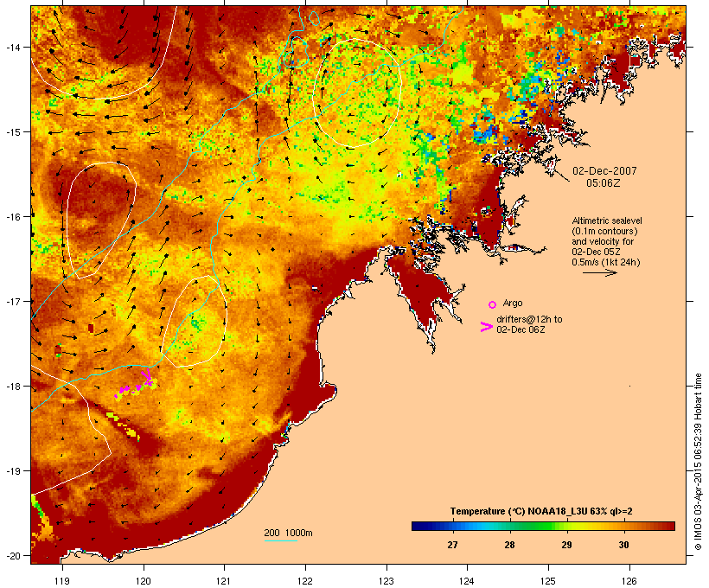This screenshot has height=588, width=709.
Task: Click the cyan 200 1000m depth contour line sample
Action: coord(280,540)
